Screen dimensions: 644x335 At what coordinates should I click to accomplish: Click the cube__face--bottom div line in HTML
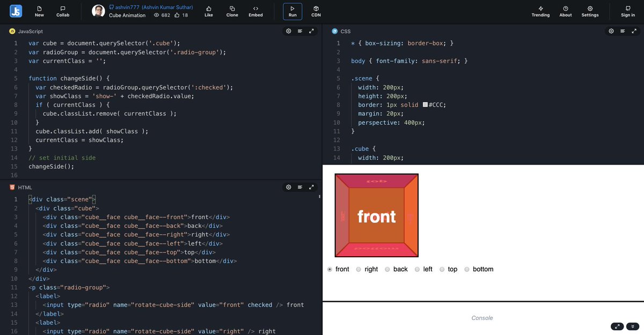(140, 261)
